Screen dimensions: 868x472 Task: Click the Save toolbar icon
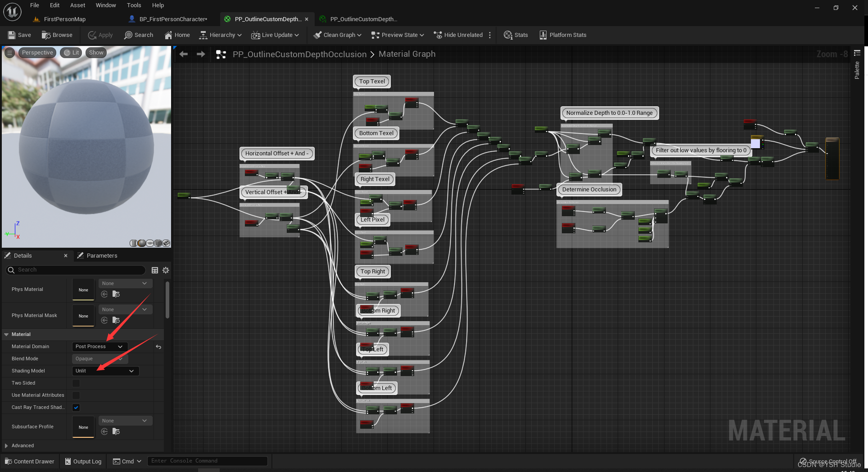pyautogui.click(x=12, y=35)
